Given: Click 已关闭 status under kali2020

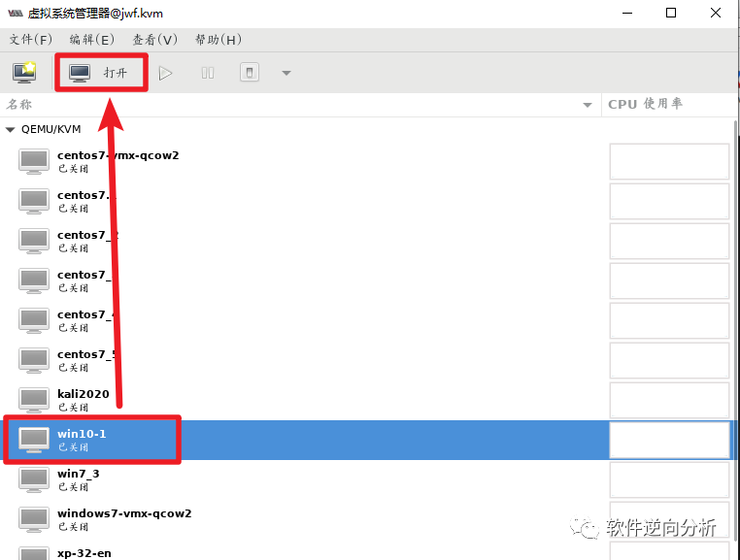Looking at the screenshot, I should pyautogui.click(x=73, y=408).
